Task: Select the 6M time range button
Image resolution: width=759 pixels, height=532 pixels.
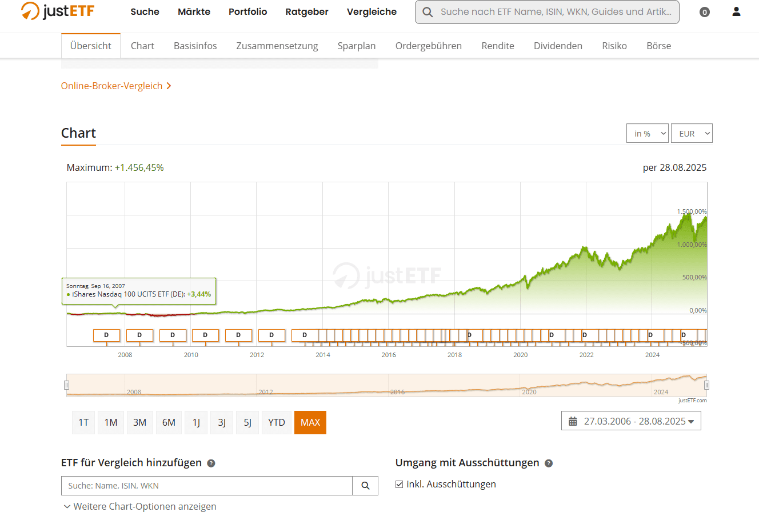Action: coord(169,422)
